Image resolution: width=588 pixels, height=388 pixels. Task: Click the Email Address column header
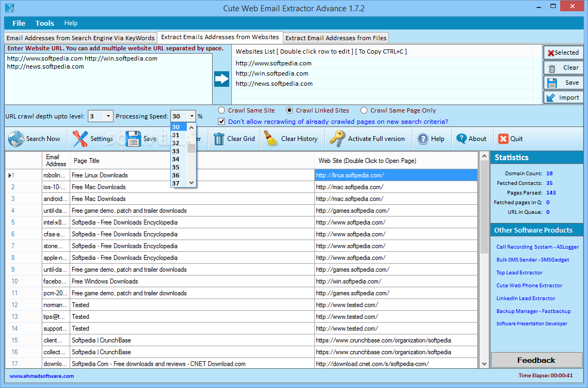coord(56,161)
